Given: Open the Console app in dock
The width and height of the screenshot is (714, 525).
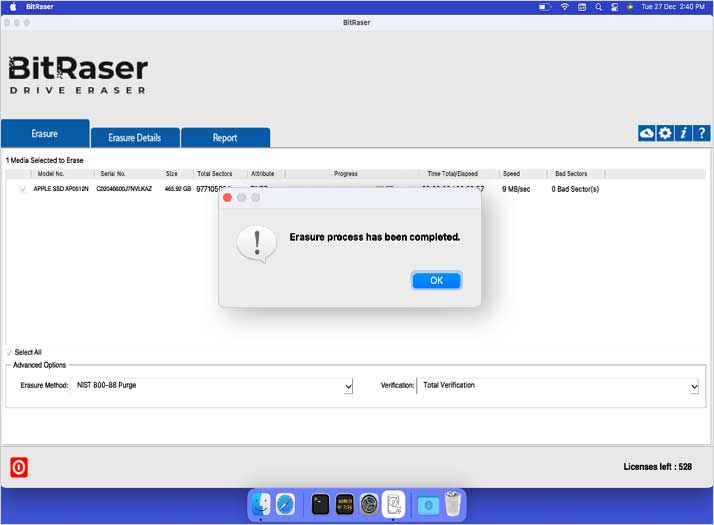Looking at the screenshot, I should pos(345,505).
